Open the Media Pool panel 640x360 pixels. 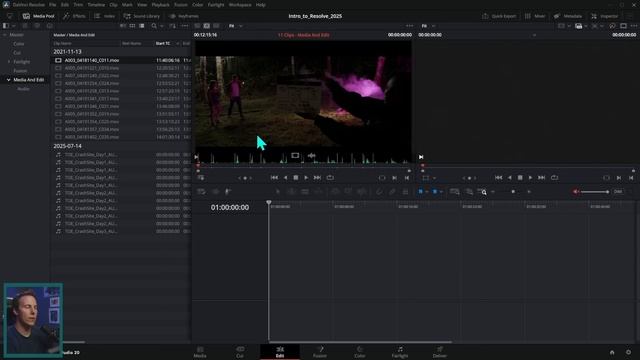tap(38, 16)
